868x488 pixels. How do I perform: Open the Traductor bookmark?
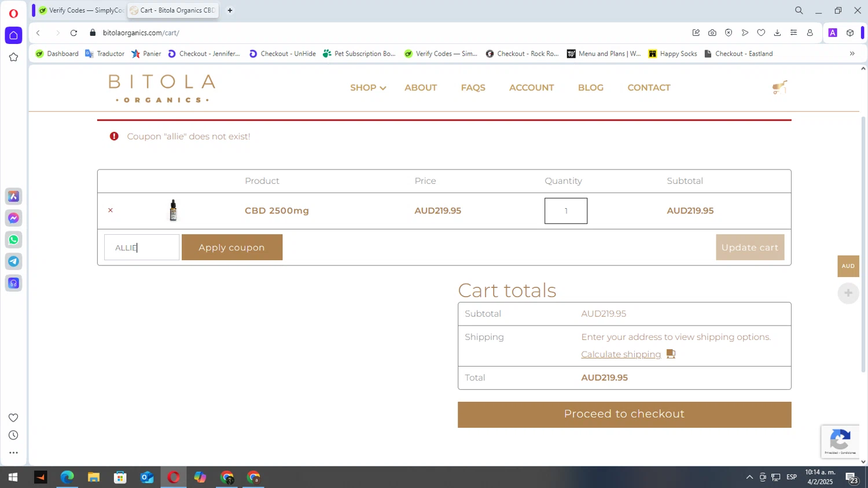(105, 54)
